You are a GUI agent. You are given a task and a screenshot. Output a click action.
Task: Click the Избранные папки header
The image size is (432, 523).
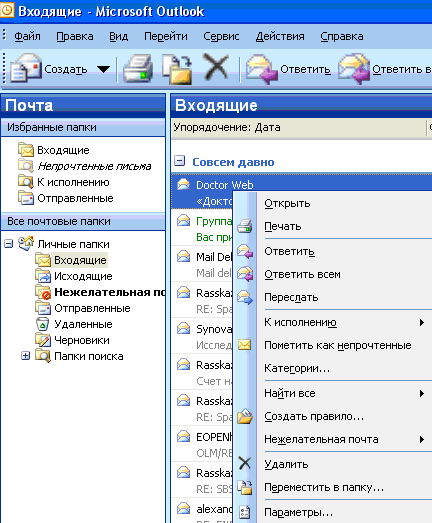(x=83, y=127)
